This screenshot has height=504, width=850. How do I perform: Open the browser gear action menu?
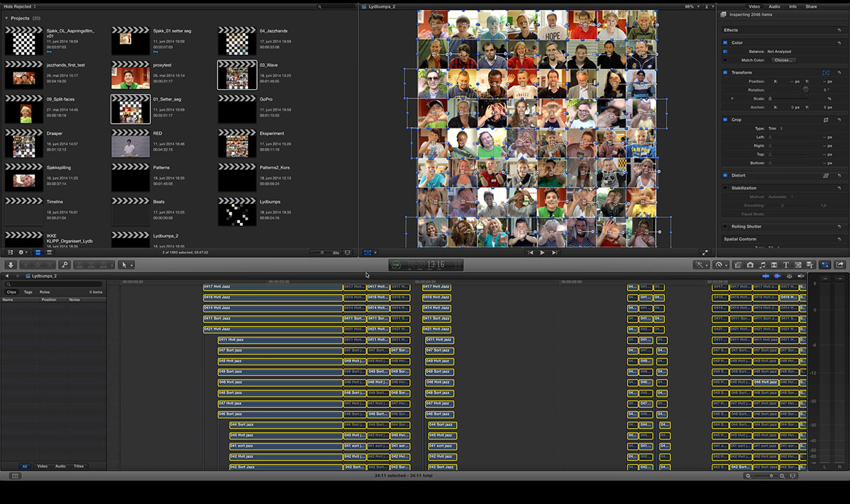tap(23, 252)
